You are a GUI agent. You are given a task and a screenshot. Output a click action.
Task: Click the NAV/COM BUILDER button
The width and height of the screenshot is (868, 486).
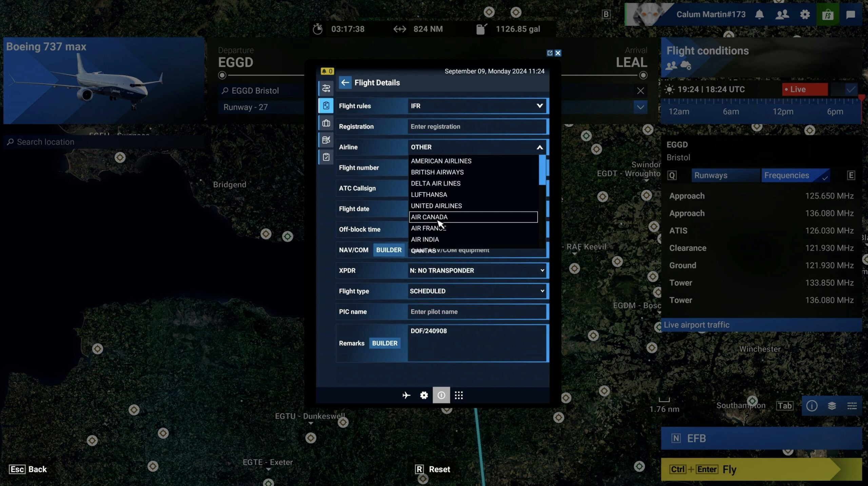point(389,250)
